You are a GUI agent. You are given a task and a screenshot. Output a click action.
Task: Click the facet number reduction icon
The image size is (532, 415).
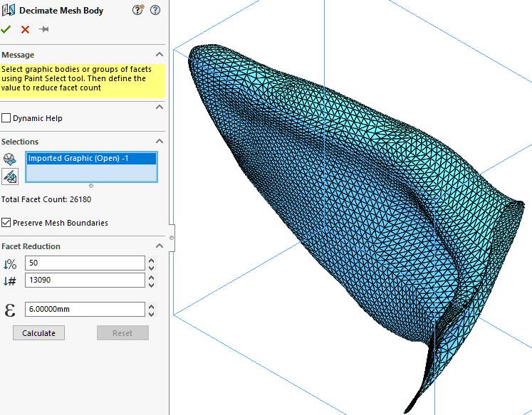click(10, 281)
